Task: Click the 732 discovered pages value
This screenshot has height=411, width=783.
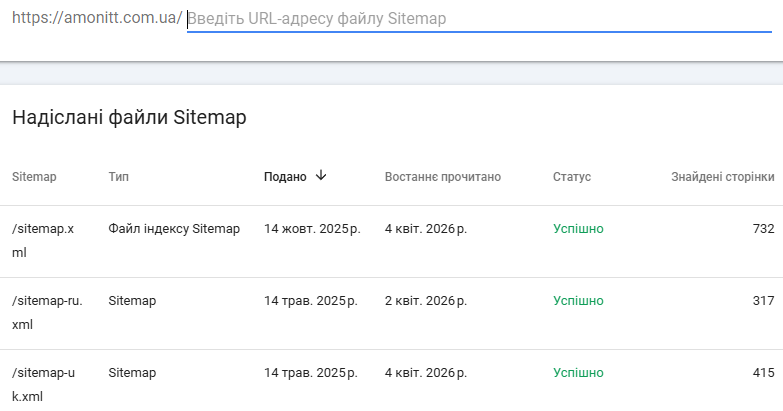Action: (763, 229)
